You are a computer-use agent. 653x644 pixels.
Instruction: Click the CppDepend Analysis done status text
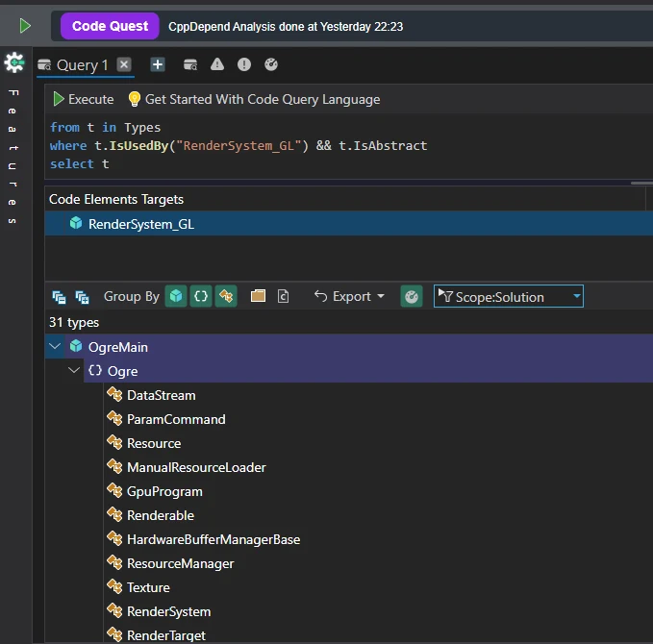pos(286,27)
